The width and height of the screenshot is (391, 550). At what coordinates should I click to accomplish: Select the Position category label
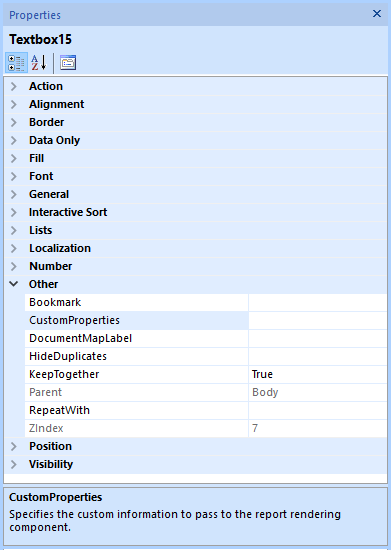[x=50, y=446]
